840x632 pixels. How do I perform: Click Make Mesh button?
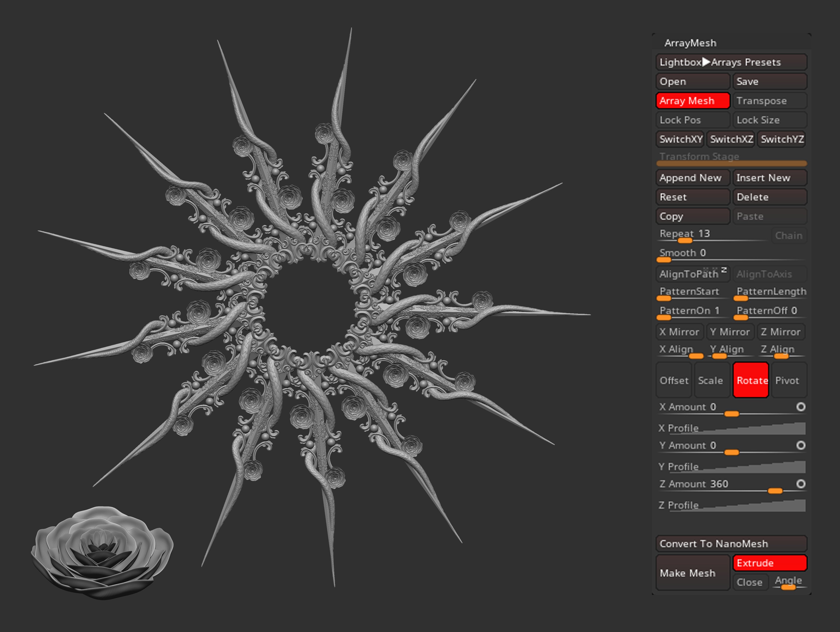pos(693,573)
